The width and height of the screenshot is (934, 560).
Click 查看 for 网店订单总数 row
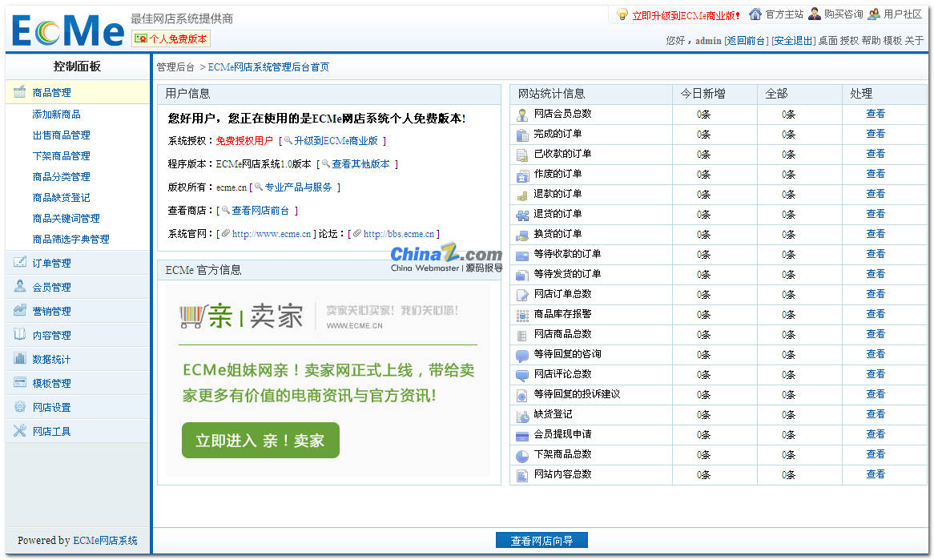coord(876,294)
